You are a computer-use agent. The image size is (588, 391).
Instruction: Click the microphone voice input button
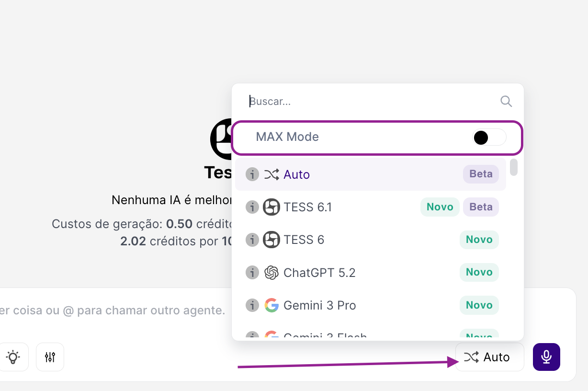coord(546,357)
